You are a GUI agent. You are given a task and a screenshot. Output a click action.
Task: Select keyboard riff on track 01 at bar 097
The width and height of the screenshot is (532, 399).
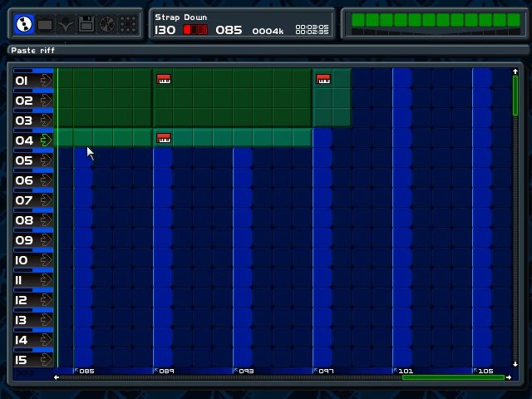coord(323,79)
